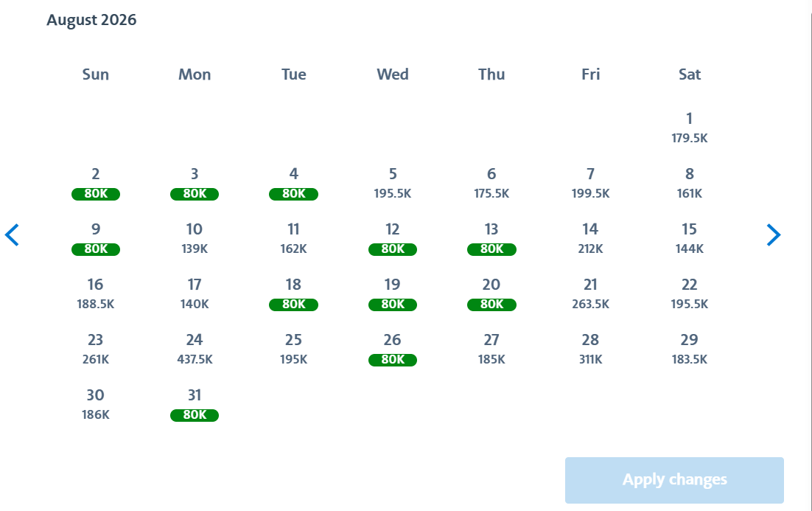This screenshot has width=812, height=511.
Task: Go to the previous month with left arrow
Action: (x=12, y=235)
